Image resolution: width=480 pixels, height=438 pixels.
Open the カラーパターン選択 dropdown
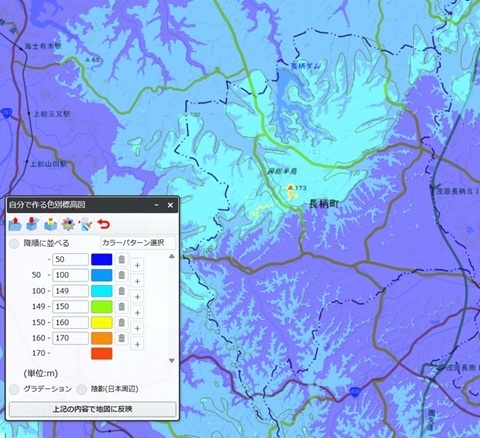[x=138, y=243]
